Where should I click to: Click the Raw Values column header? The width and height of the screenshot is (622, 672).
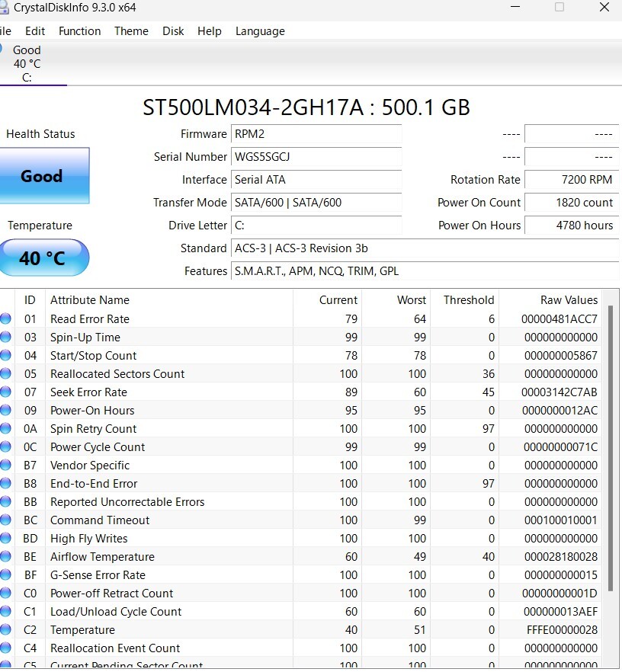569,300
